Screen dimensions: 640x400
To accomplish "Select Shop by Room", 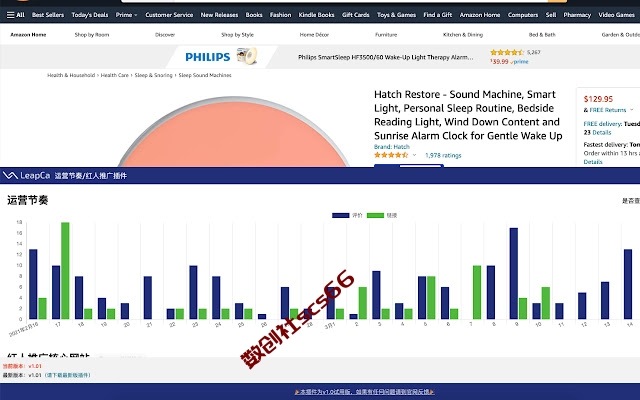I will click(x=92, y=35).
